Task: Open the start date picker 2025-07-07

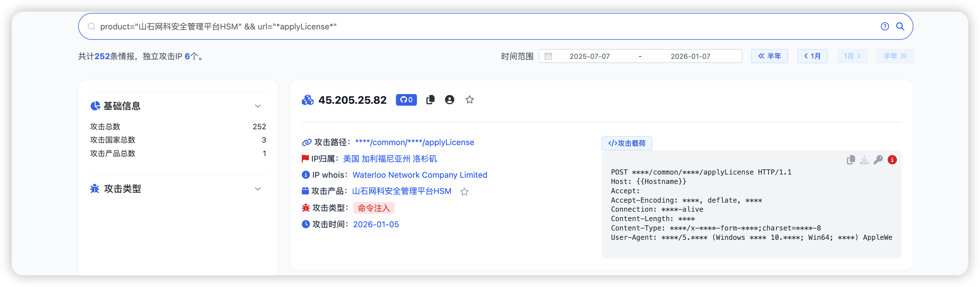Action: (x=589, y=56)
